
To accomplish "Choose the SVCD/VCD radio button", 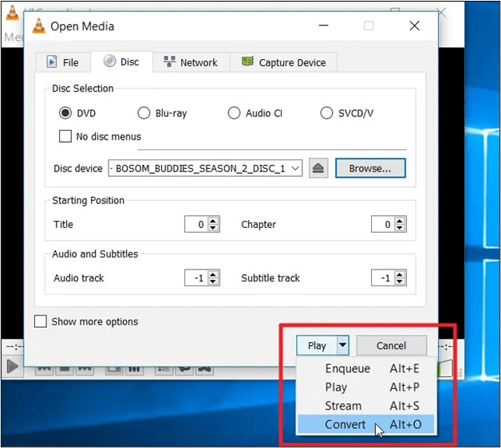I will pyautogui.click(x=326, y=113).
